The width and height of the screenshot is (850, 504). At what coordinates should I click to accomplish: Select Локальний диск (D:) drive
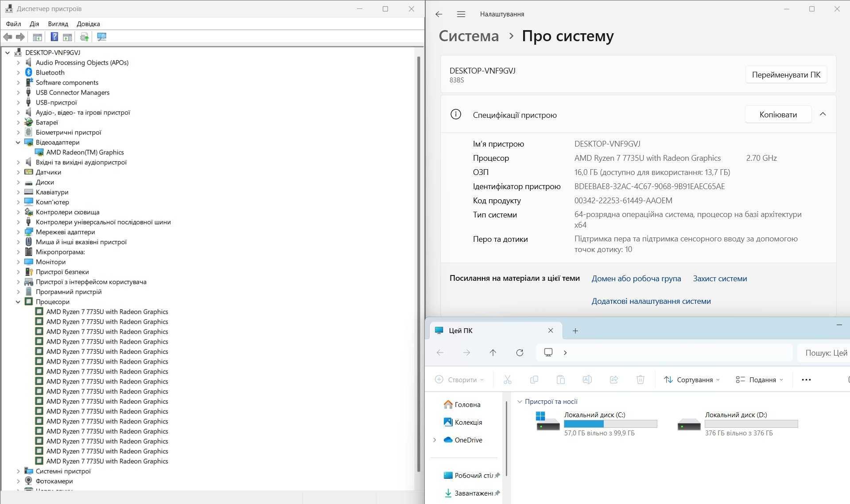pyautogui.click(x=738, y=424)
